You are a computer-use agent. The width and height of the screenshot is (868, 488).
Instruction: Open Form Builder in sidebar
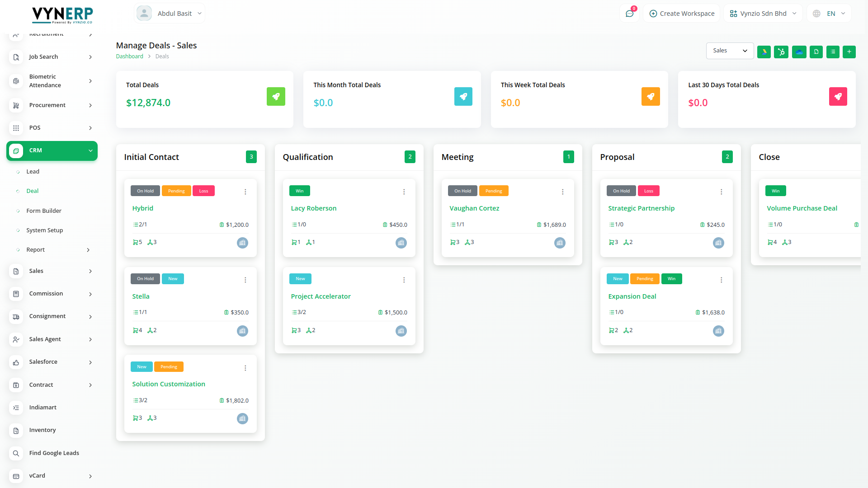tap(44, 211)
